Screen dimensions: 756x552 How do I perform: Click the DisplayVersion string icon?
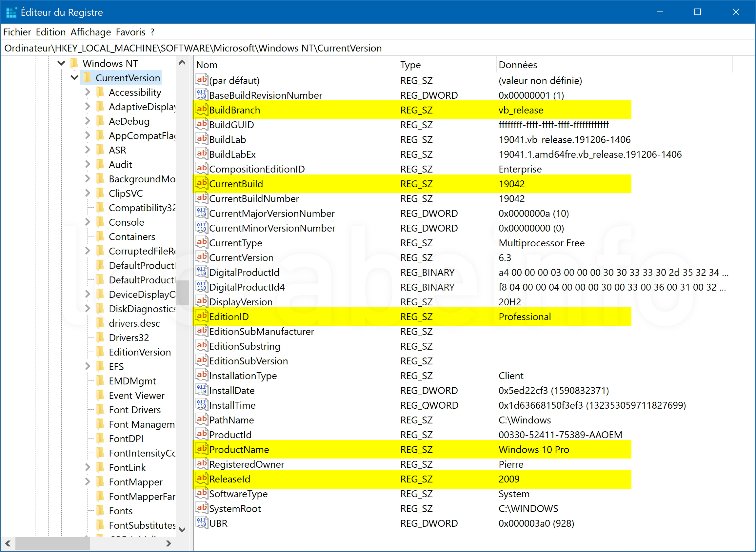pos(202,301)
